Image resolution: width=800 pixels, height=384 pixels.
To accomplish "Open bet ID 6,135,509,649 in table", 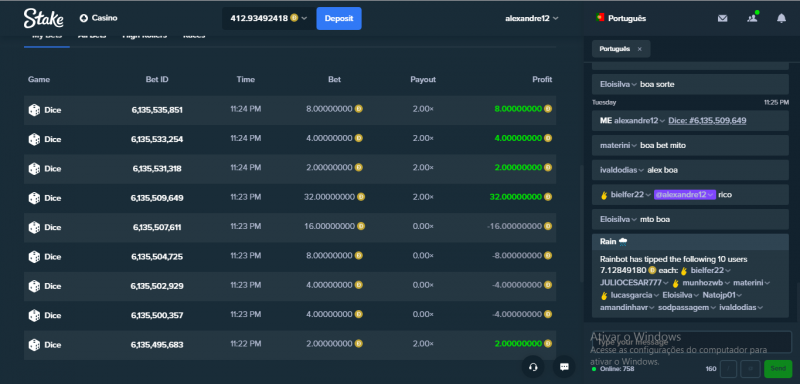I will coord(157,198).
